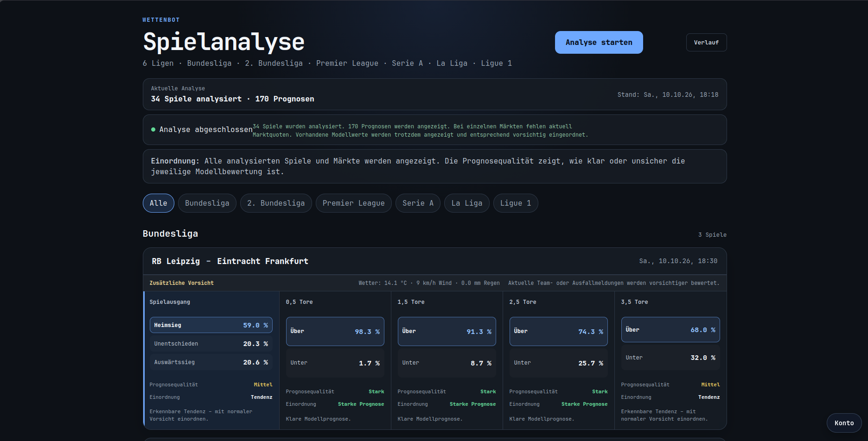Click the Analyse abgeschlossen status text
Viewport: 868px width, 441px height.
pos(206,129)
